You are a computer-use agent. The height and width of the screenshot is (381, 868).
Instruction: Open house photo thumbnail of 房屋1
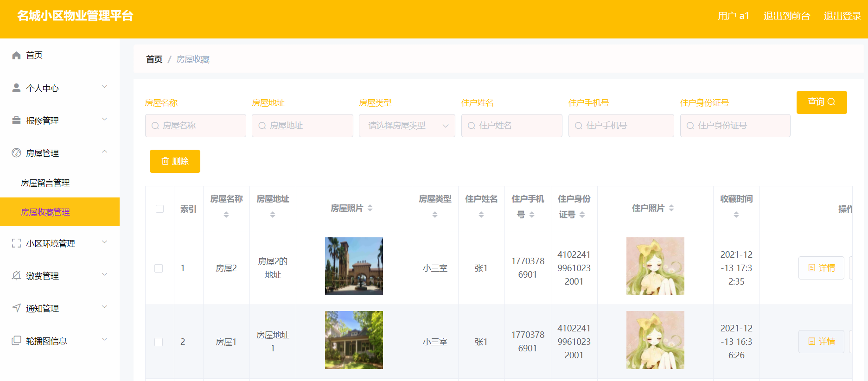(354, 340)
